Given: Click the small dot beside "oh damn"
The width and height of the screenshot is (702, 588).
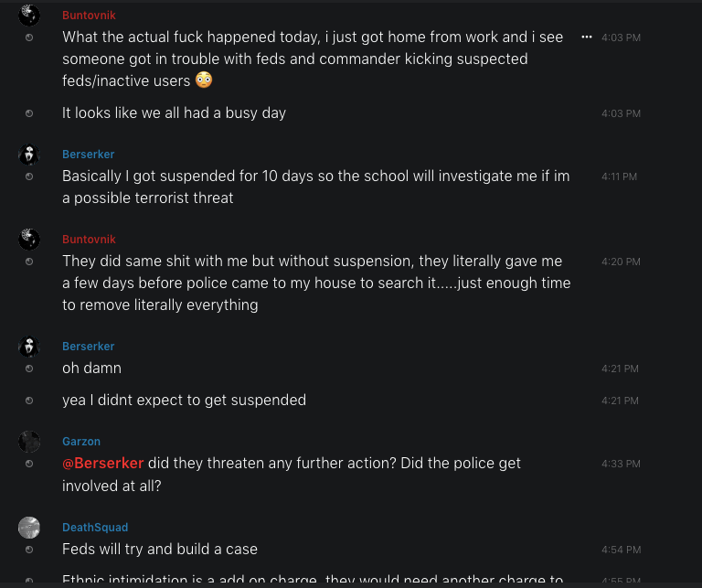Looking at the screenshot, I should tap(29, 369).
